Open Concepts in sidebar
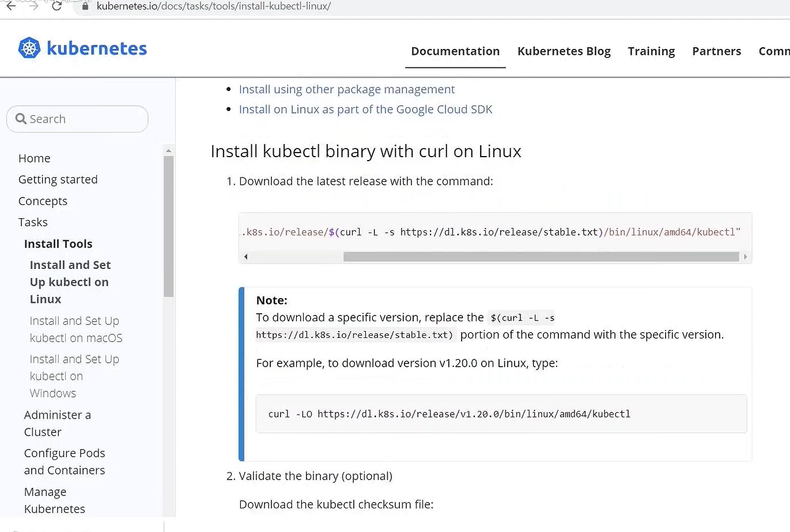Viewport: 790px width, 532px height. (43, 201)
